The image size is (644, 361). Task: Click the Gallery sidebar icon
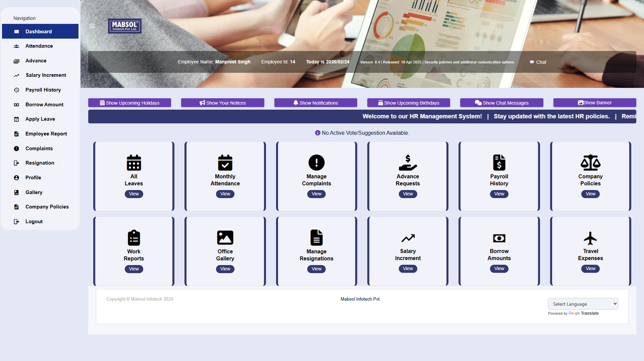click(17, 193)
